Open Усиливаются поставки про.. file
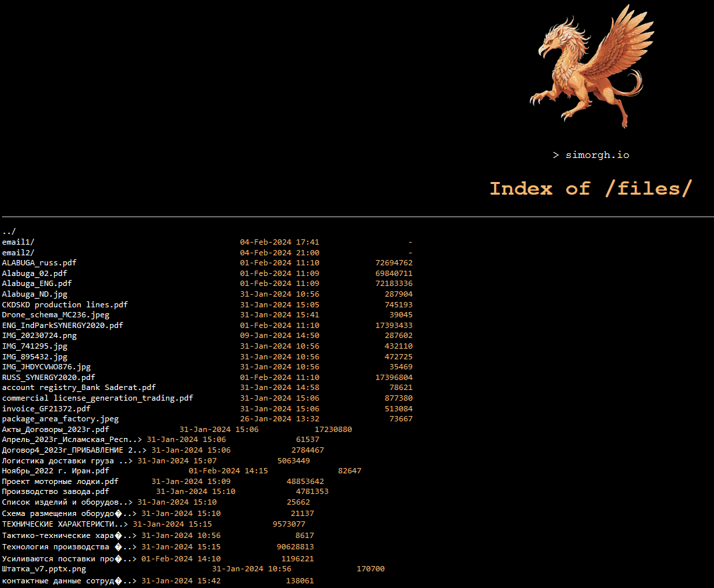Screen dimensions: 714x588 point(69,559)
